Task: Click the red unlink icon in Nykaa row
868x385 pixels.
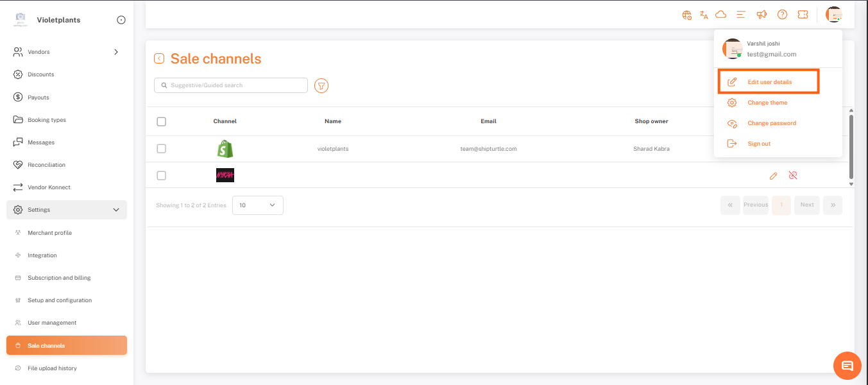Action: [793, 175]
